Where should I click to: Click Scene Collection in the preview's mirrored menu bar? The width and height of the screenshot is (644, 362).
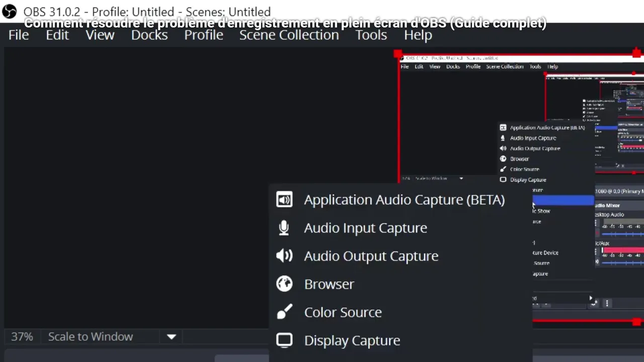tap(505, 66)
